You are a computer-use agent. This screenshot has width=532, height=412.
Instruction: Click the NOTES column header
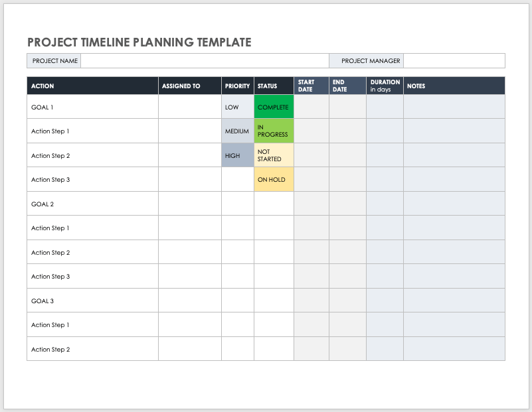coord(454,86)
